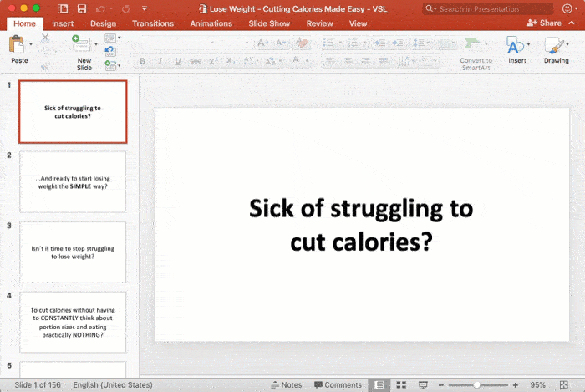Open the Section dropdown arrow
The width and height of the screenshot is (585, 392).
click(x=120, y=66)
